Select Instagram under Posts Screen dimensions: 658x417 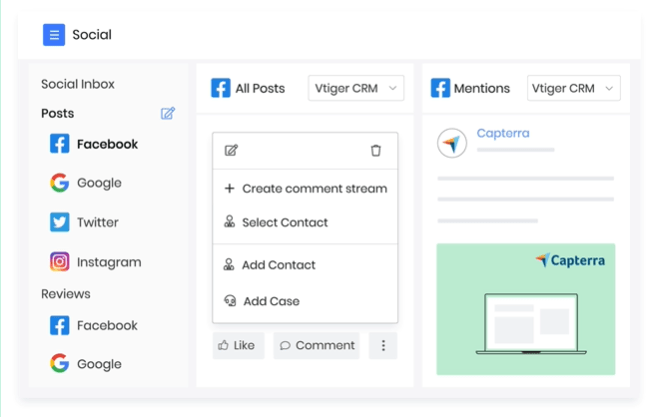click(x=96, y=262)
